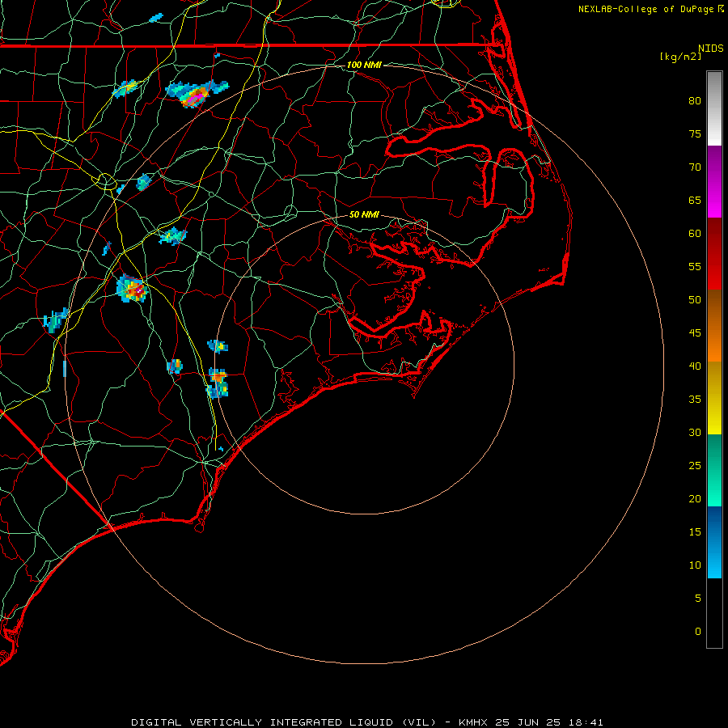Select the NIDS text above the scale
728x728 pixels.
710,48
